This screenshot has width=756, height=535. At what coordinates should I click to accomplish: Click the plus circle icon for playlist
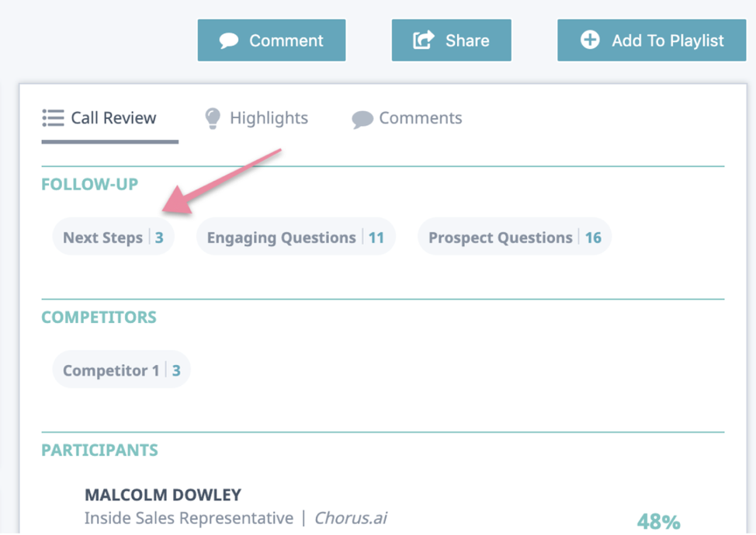(x=590, y=40)
